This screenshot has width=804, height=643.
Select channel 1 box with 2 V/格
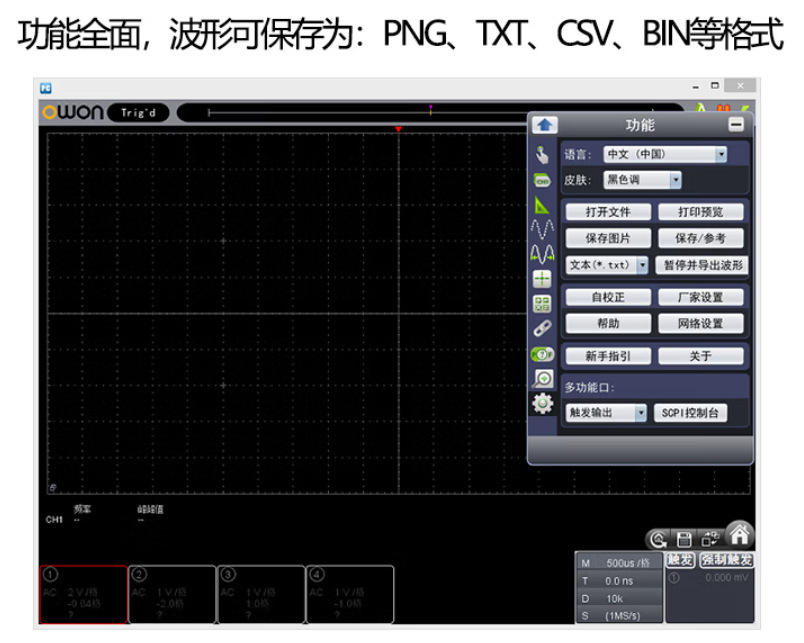(83, 595)
